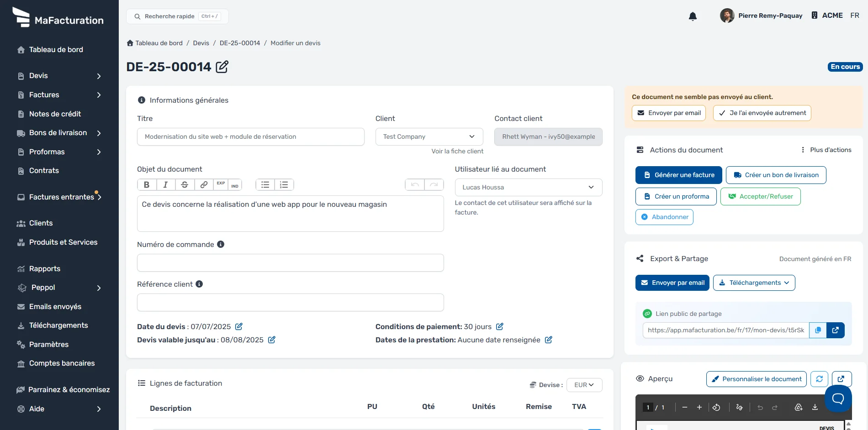
Task: Toggle bold formatting in object editor
Action: point(147,185)
